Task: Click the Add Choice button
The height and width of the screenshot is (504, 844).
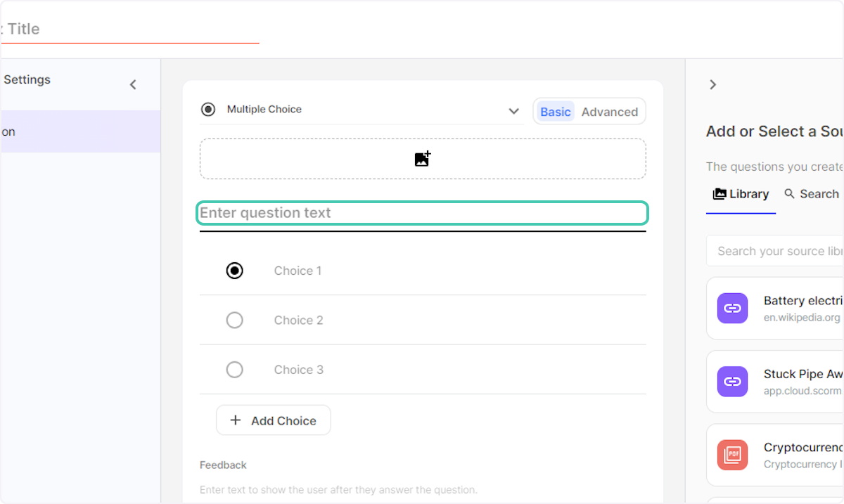Action: point(274,420)
